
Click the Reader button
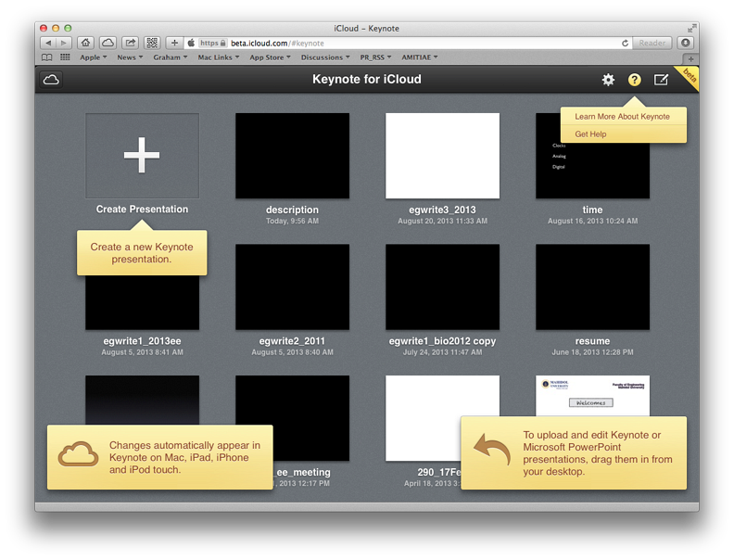652,43
